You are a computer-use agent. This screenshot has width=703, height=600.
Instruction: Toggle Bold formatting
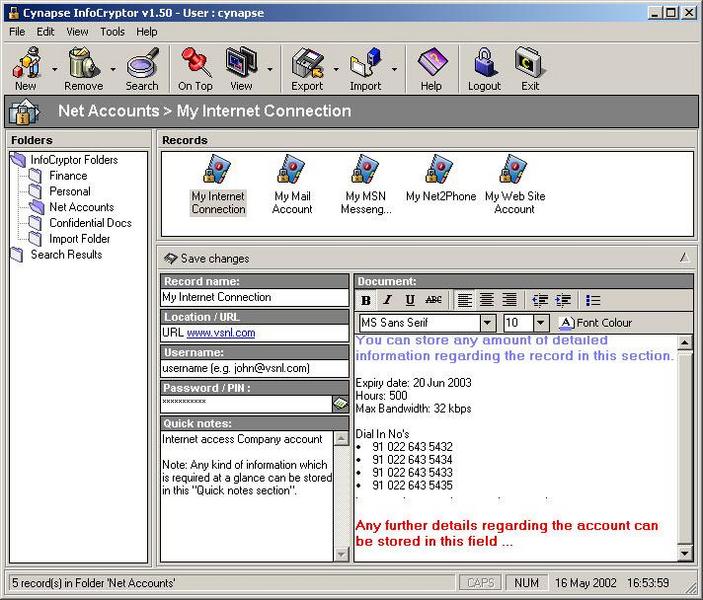[x=366, y=300]
